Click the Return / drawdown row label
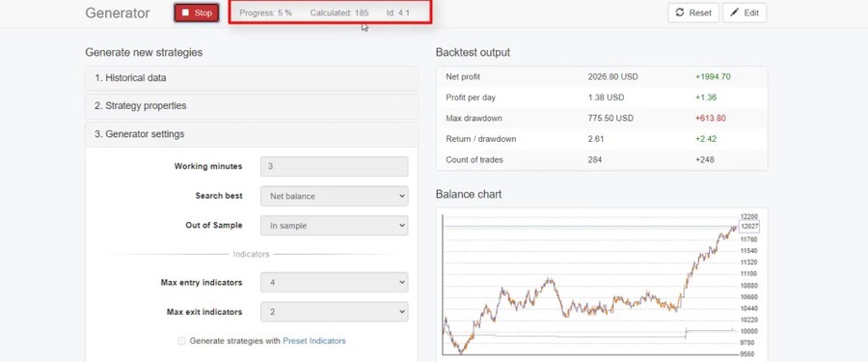The height and width of the screenshot is (362, 868). (481, 139)
